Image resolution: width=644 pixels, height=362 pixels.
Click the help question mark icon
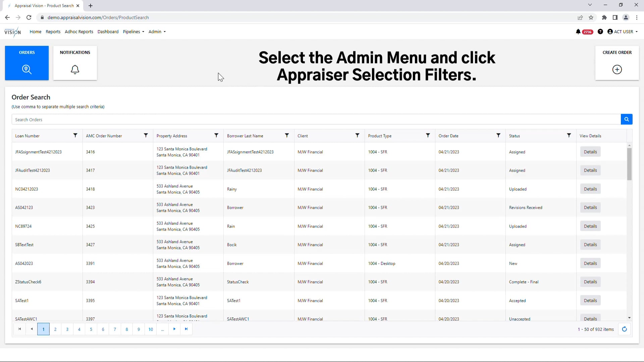coord(600,32)
